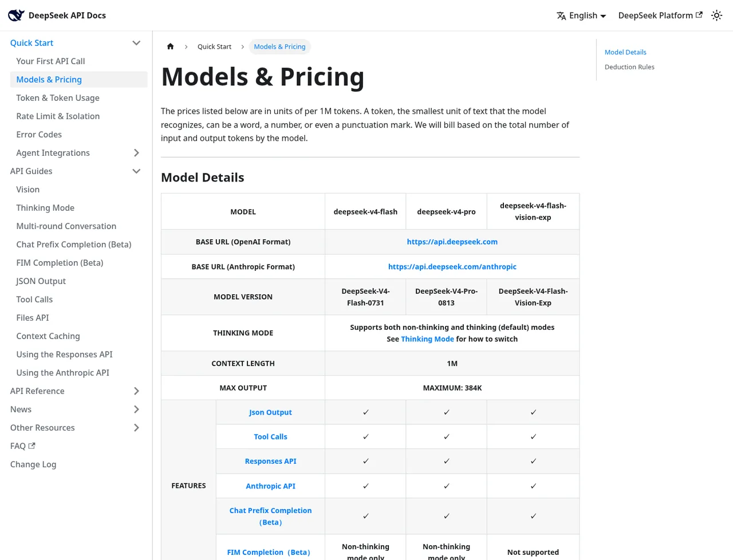Select Models & Pricing in sidebar
Image resolution: width=733 pixels, height=560 pixels.
pos(79,80)
